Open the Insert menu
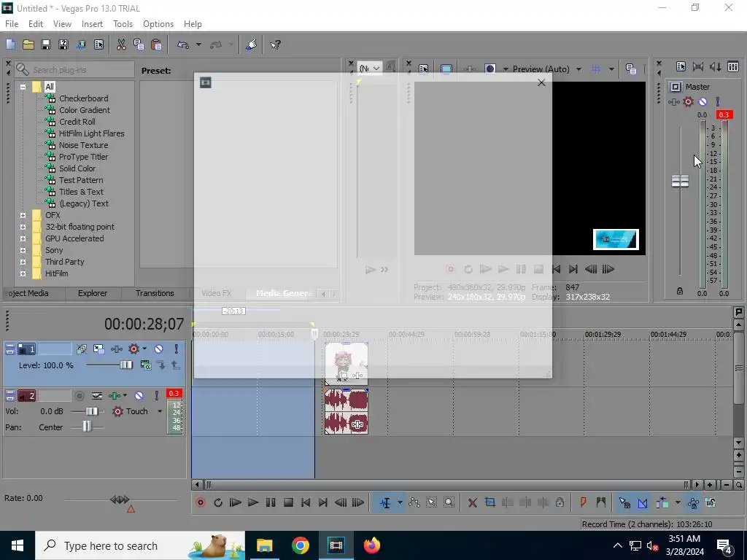 pos(92,24)
